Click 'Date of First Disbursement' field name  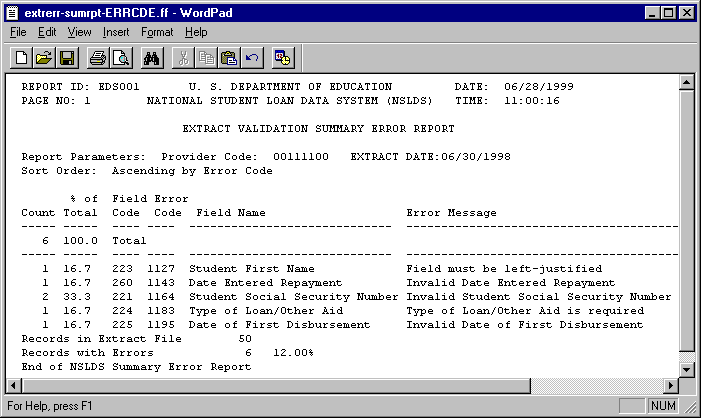point(279,325)
